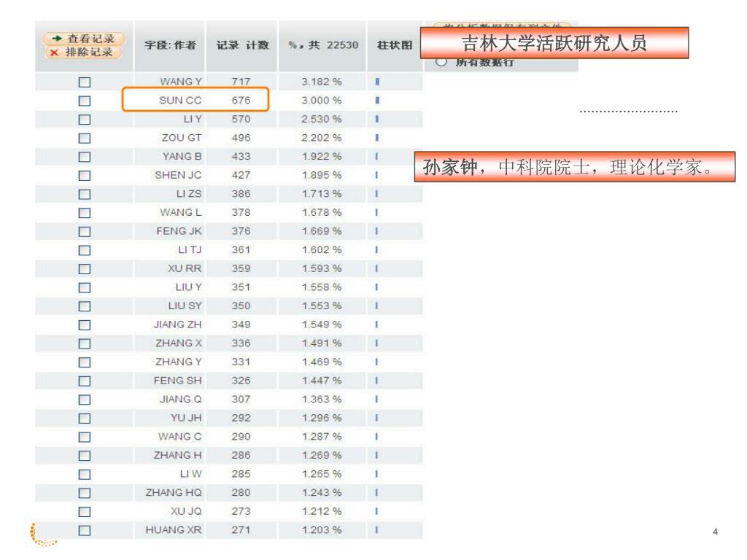747x560 pixels.
Task: Select the 所有数据行 radio button
Action: click(441, 62)
